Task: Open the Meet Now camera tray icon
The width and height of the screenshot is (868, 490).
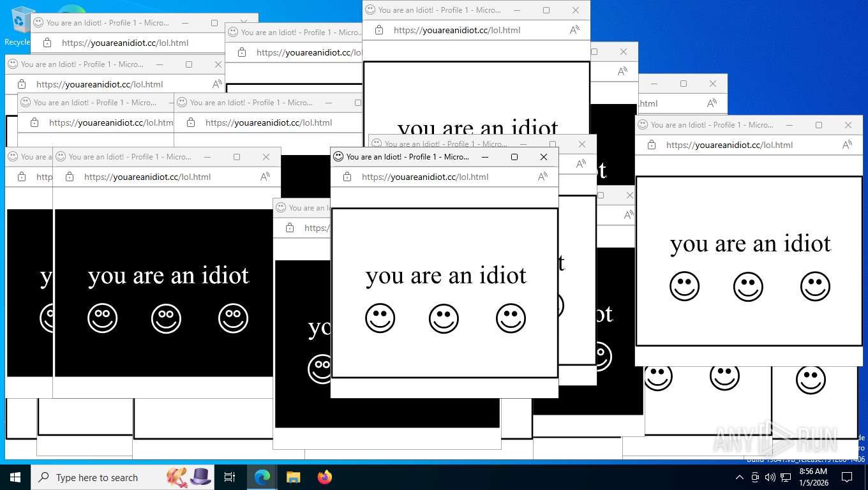Action: pyautogui.click(x=755, y=477)
